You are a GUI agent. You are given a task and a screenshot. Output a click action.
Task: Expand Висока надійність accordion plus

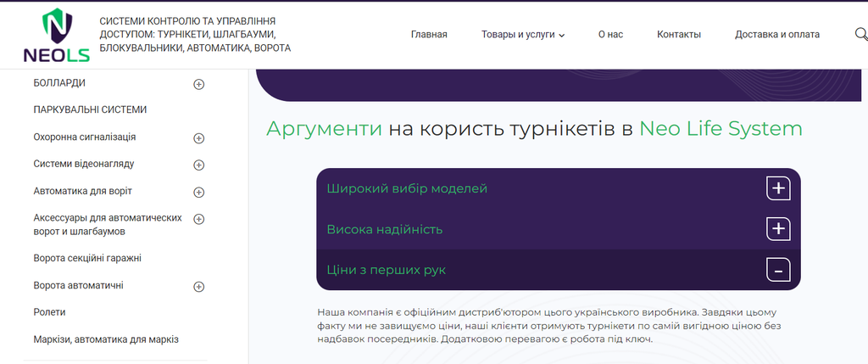click(778, 229)
